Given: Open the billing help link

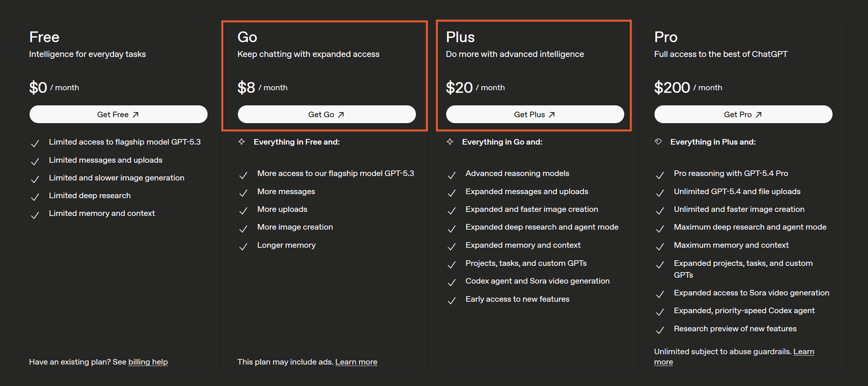Looking at the screenshot, I should (x=148, y=362).
